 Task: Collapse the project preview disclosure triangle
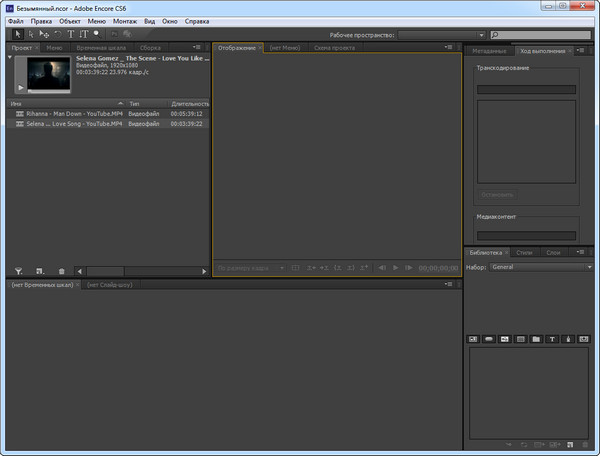10,59
